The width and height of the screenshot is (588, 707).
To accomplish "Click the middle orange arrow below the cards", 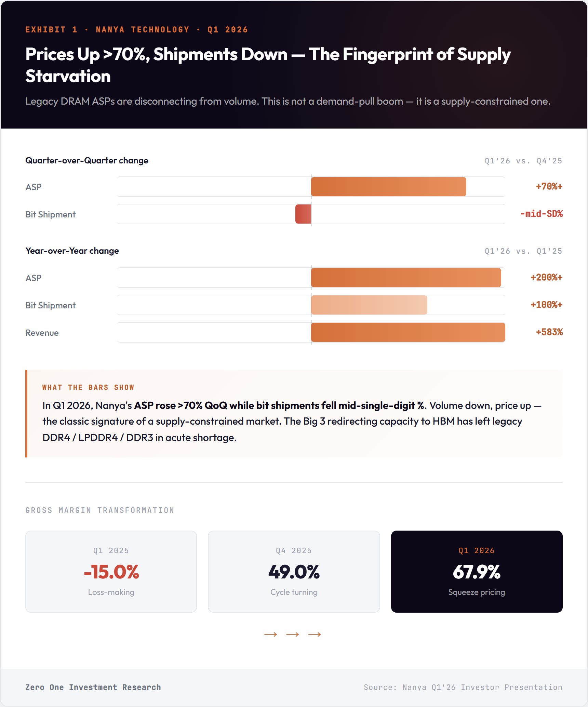I will [x=293, y=635].
